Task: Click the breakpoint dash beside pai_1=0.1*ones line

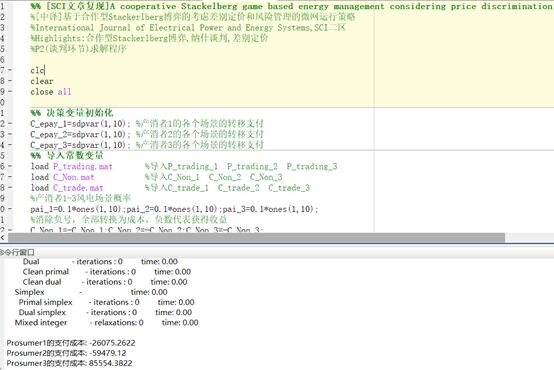Action: [x=10, y=209]
